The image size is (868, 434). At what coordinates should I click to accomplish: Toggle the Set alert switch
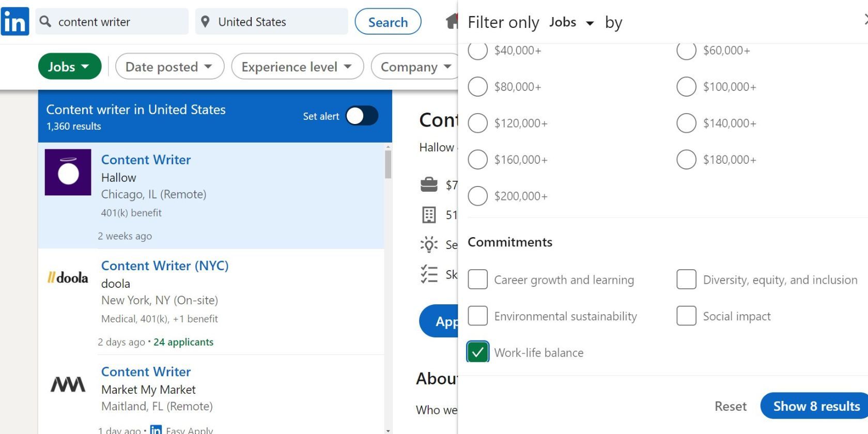click(x=362, y=116)
